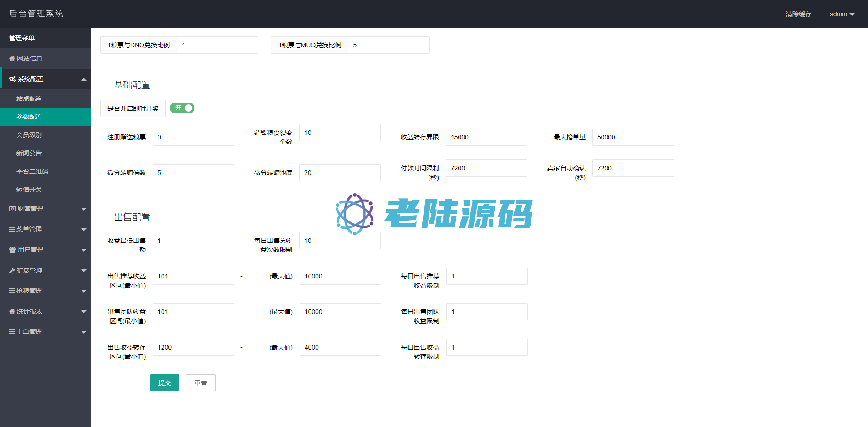Toggle the 是否开启即时开奖 switch off

click(x=182, y=108)
